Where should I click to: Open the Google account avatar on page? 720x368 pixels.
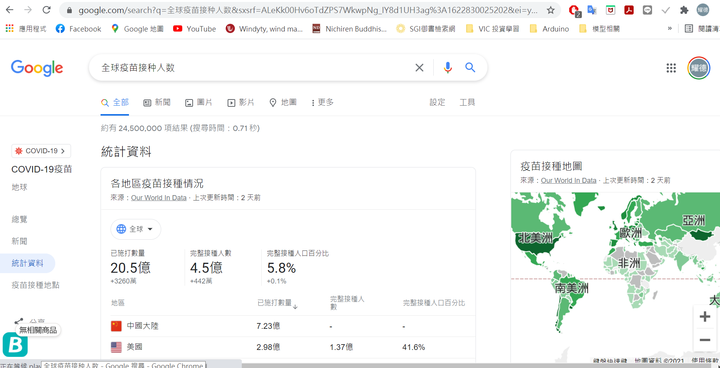pyautogui.click(x=698, y=68)
